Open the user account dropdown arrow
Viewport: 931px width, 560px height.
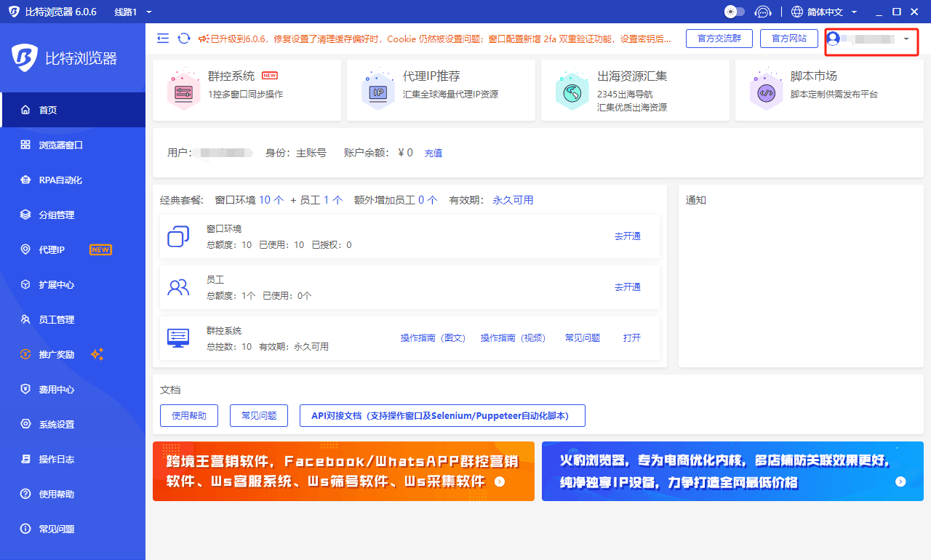(x=906, y=39)
